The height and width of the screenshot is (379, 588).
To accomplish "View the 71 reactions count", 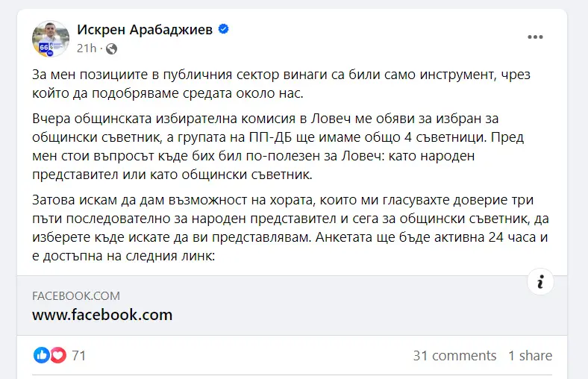I will 78,356.
